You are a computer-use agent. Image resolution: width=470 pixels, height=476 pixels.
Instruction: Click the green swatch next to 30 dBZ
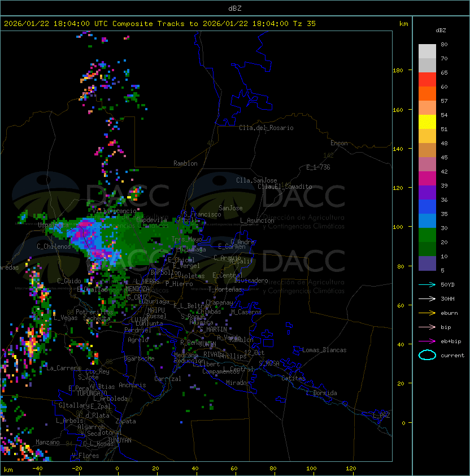[427, 235]
